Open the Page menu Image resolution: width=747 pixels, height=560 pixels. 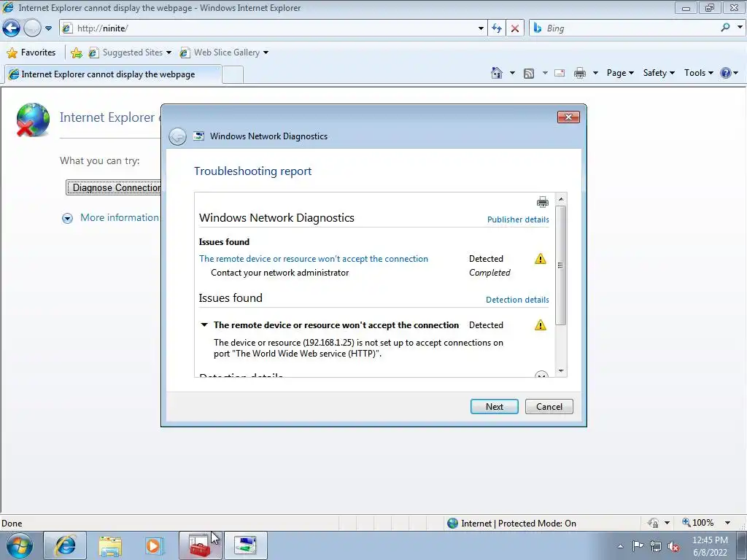620,73
